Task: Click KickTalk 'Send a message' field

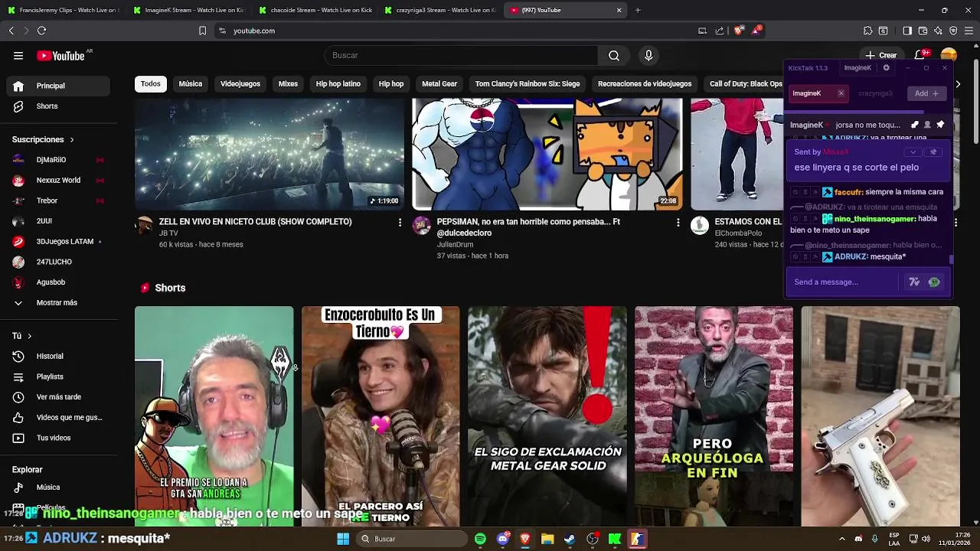Action: point(844,282)
